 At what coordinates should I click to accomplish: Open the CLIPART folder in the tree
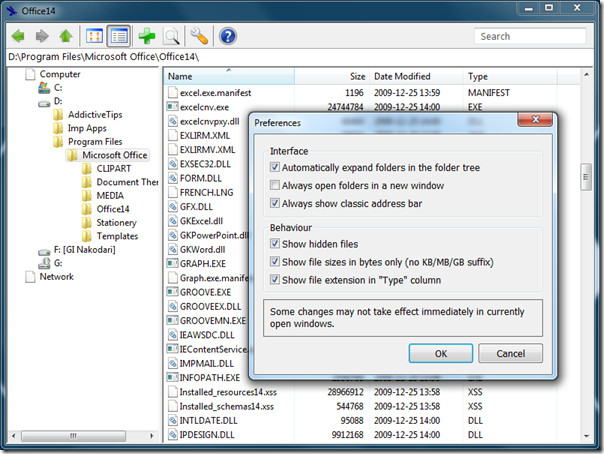coord(114,169)
